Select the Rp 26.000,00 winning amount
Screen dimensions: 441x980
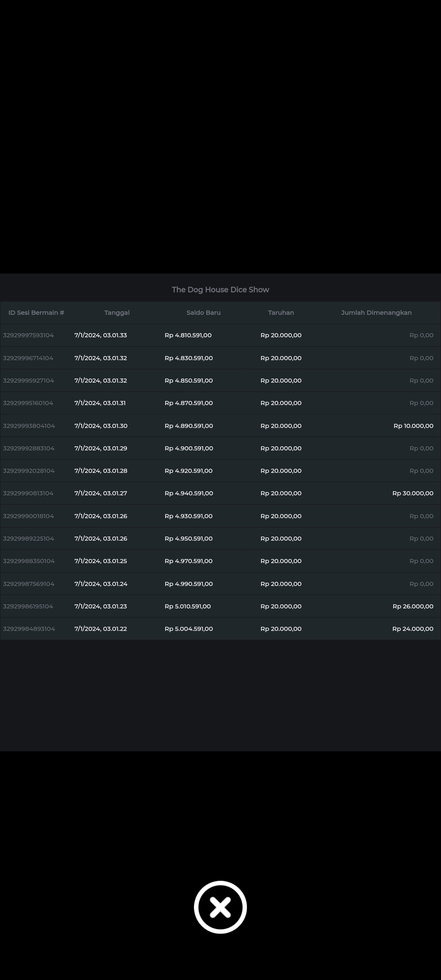point(412,606)
